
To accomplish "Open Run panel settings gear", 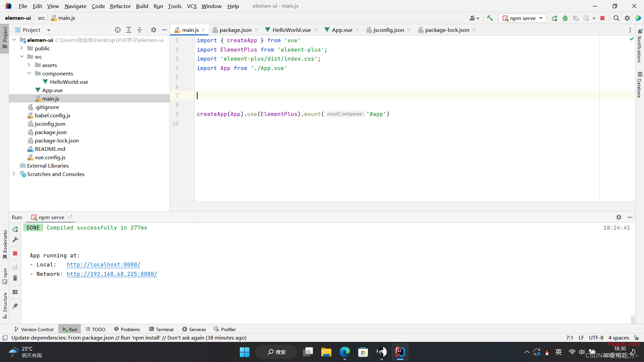I will pos(619,217).
